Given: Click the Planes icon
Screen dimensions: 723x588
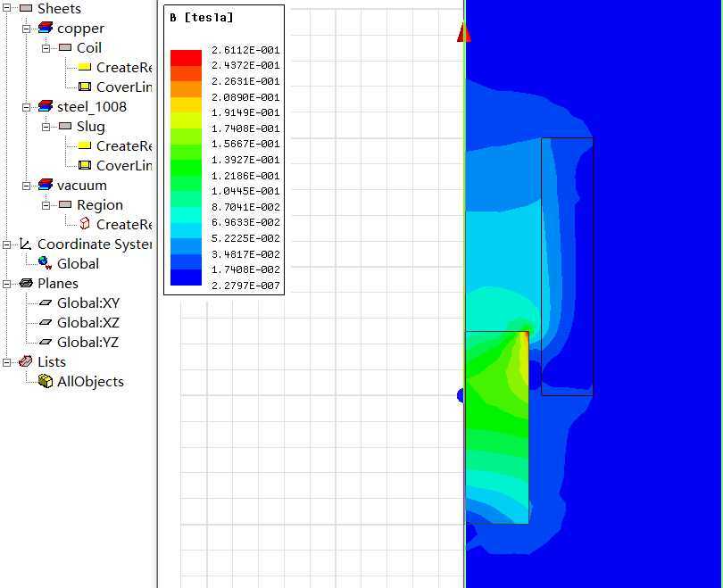Looking at the screenshot, I should tap(26, 283).
